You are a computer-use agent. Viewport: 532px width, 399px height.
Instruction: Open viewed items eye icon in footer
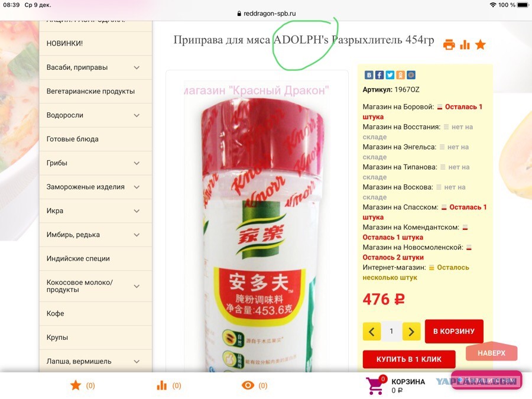248,385
